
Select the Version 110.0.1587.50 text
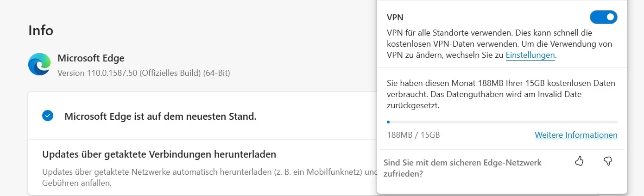144,73
